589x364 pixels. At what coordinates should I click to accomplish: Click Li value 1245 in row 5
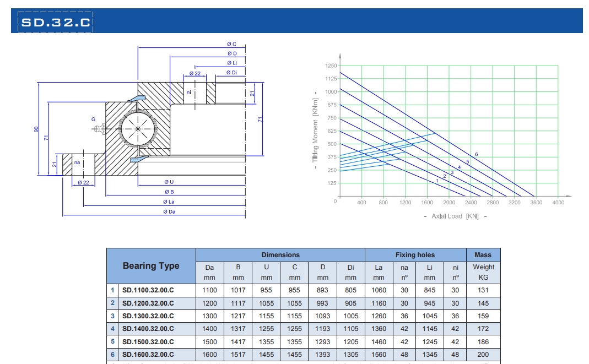[430, 342]
